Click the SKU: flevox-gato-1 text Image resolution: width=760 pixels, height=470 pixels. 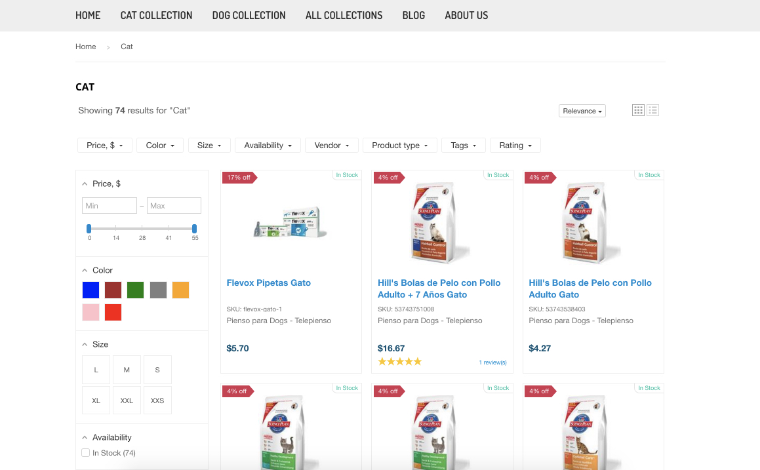coord(254,309)
